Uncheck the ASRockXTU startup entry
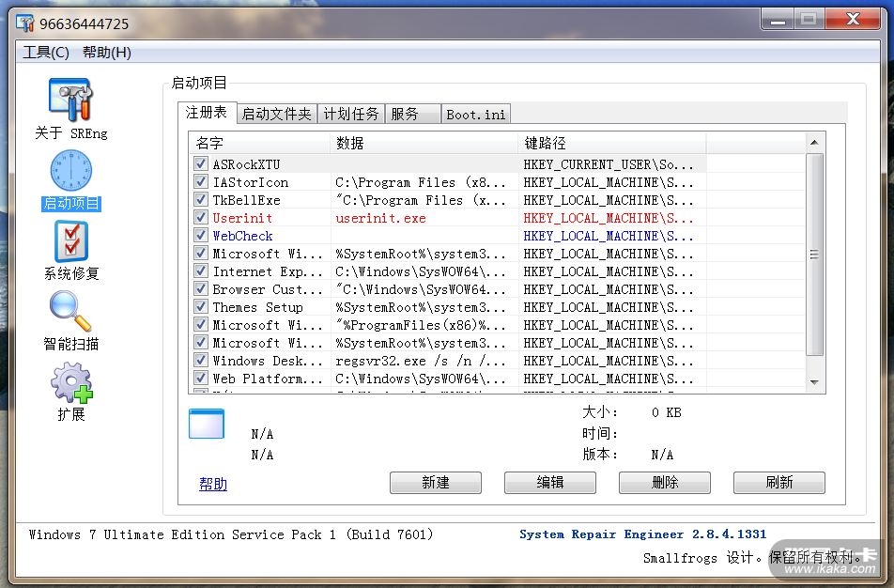The width and height of the screenshot is (894, 588). click(x=200, y=163)
